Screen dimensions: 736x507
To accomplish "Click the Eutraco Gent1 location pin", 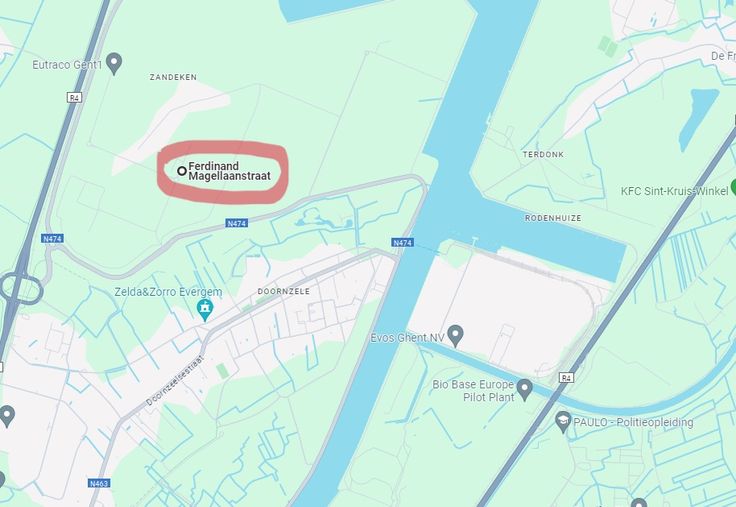I will click(x=114, y=63).
